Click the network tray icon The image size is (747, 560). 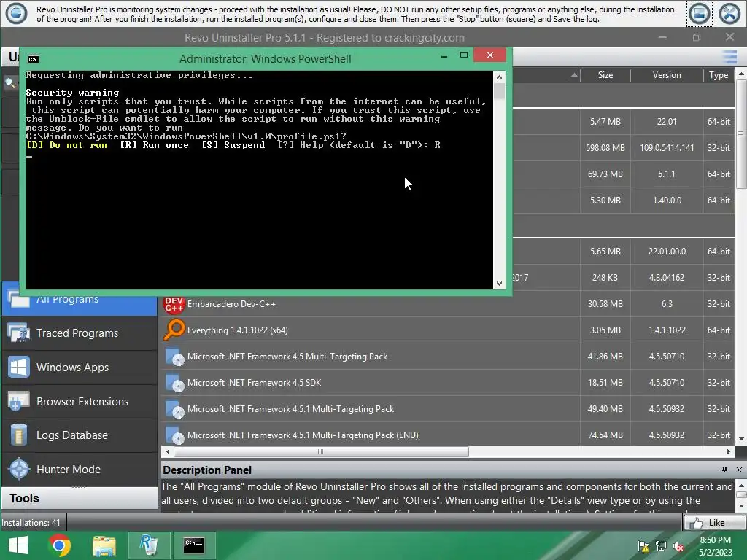661,547
